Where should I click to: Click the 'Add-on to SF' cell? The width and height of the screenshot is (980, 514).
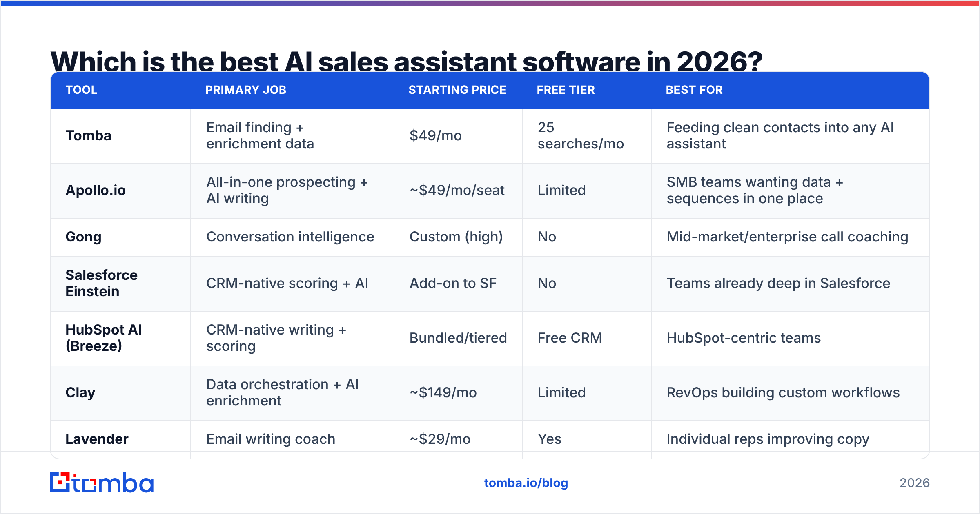point(458,284)
